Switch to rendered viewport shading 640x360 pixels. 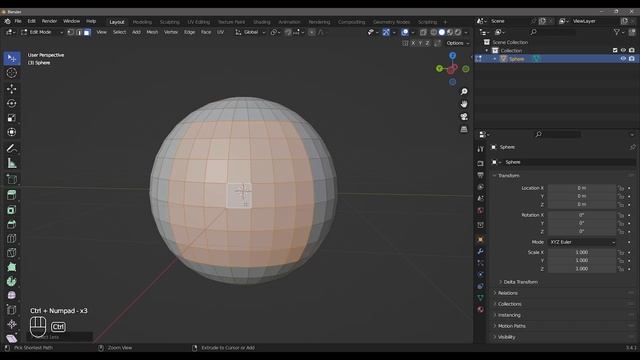458,32
